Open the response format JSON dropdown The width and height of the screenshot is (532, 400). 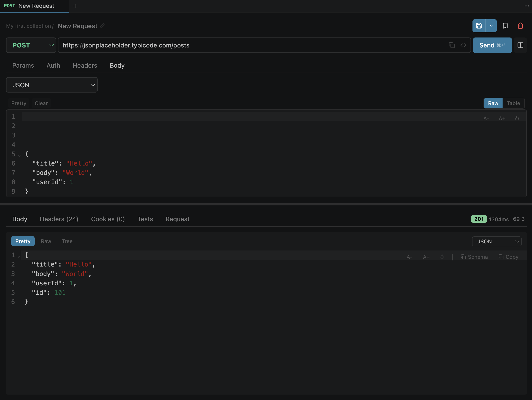point(497,242)
